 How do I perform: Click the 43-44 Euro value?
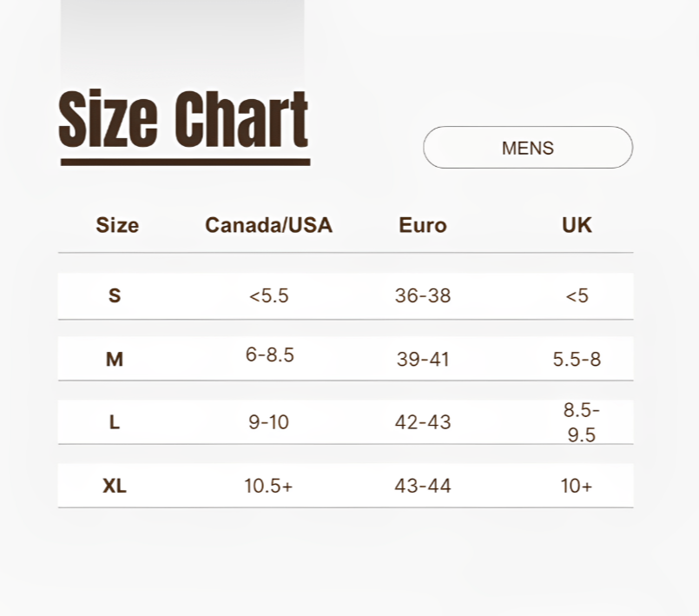[423, 486]
